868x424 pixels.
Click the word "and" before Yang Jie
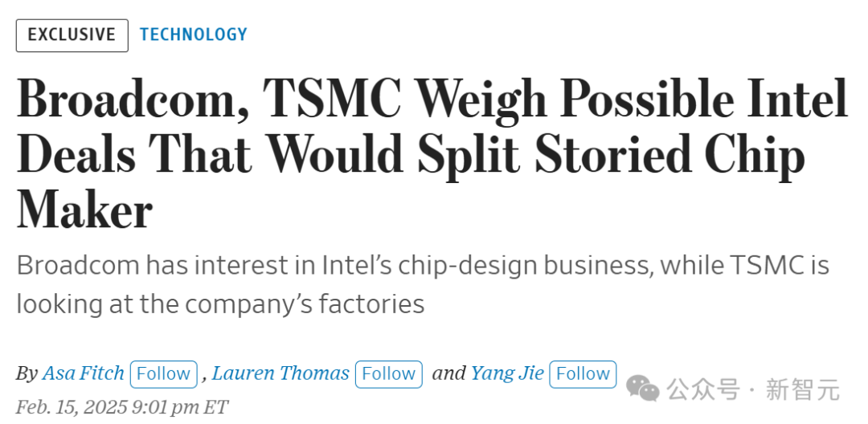click(448, 374)
